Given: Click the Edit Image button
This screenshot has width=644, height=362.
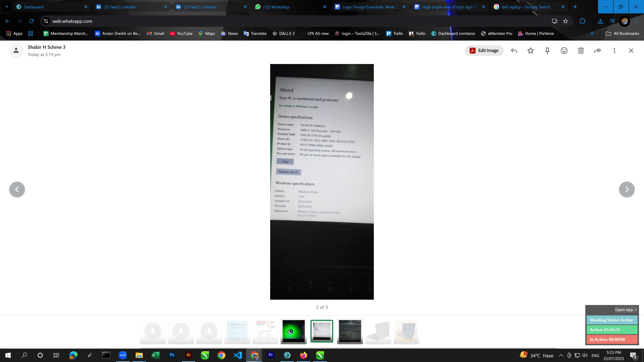Looking at the screenshot, I should pos(484,50).
